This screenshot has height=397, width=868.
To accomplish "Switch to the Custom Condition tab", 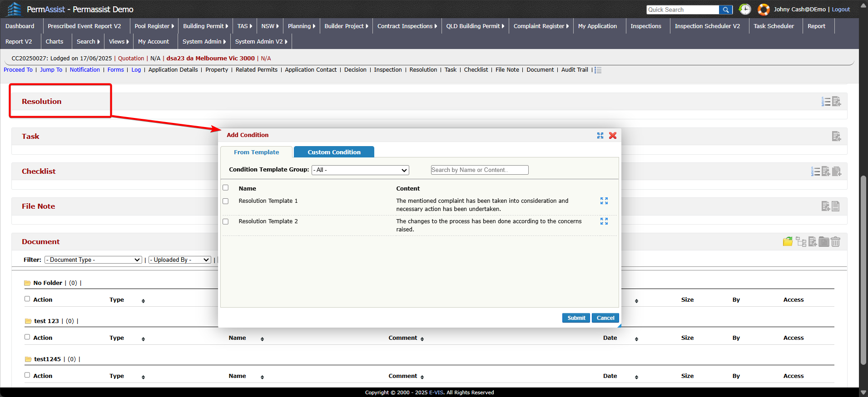I will point(334,152).
